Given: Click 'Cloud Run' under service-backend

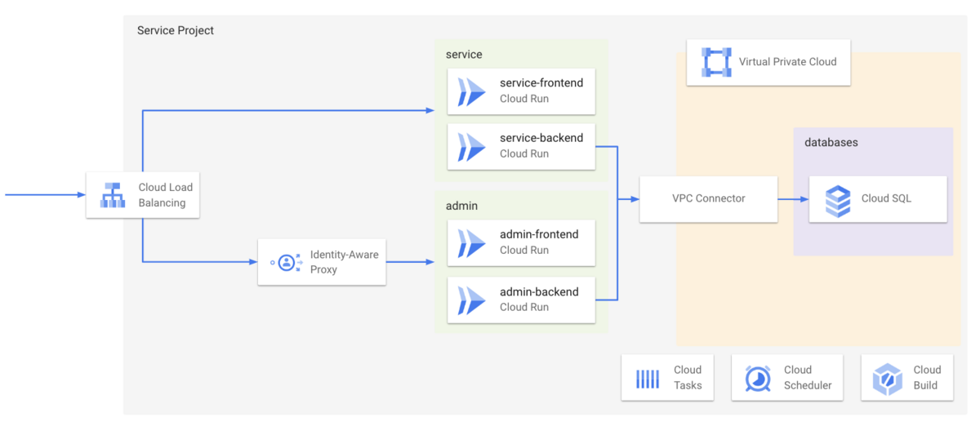Looking at the screenshot, I should pyautogui.click(x=524, y=153).
